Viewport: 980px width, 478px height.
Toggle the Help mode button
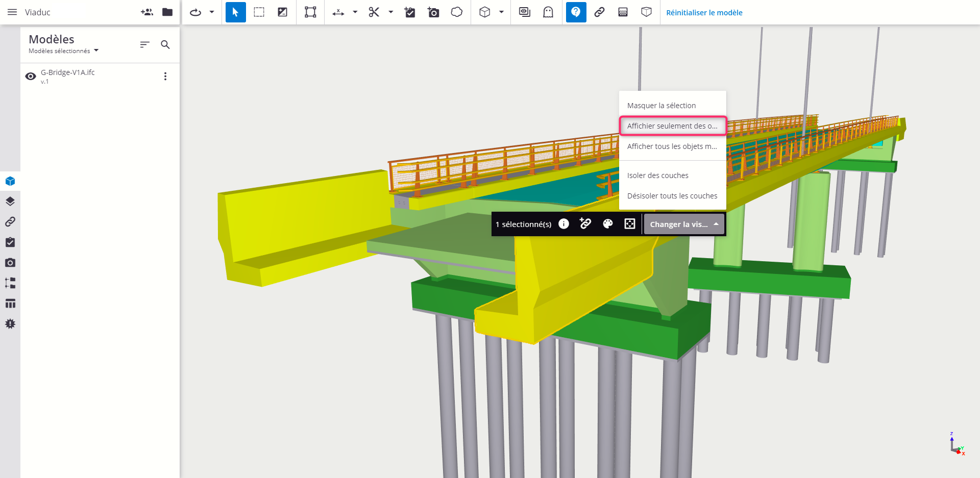(576, 12)
